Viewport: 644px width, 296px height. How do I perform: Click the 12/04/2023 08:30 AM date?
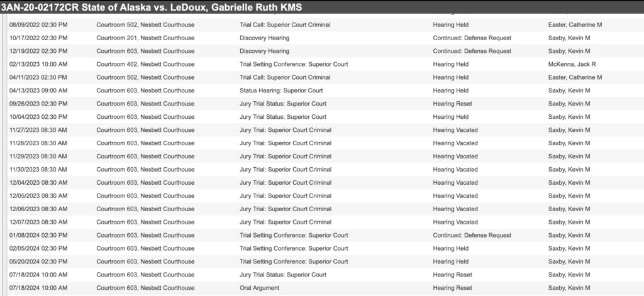[x=38, y=182]
